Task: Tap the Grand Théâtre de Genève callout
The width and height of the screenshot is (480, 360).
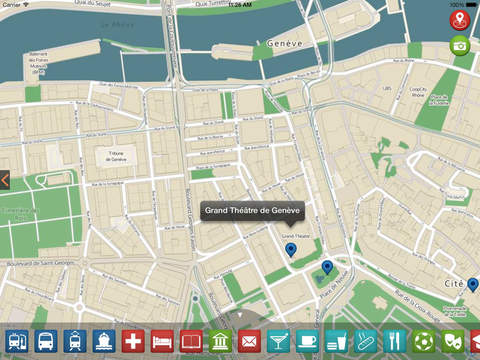Action: tap(252, 211)
